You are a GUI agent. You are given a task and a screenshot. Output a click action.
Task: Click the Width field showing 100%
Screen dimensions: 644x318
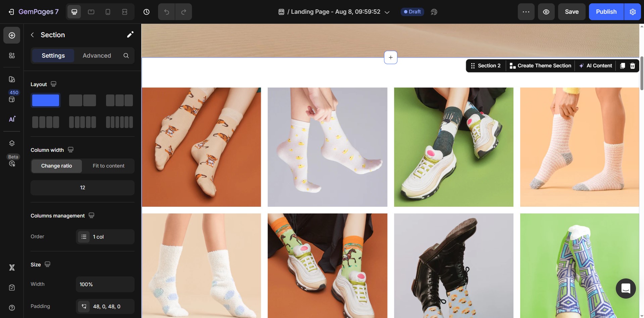[x=105, y=284]
